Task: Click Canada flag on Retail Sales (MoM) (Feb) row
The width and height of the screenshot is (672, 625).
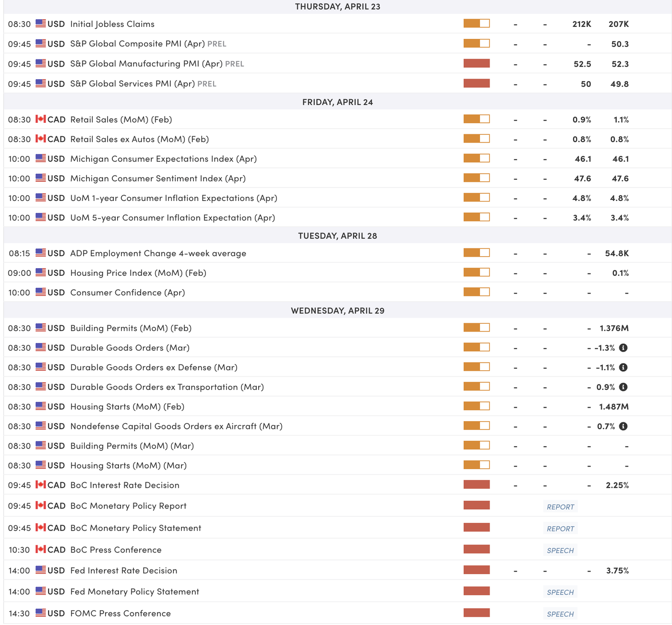Action: pyautogui.click(x=41, y=119)
